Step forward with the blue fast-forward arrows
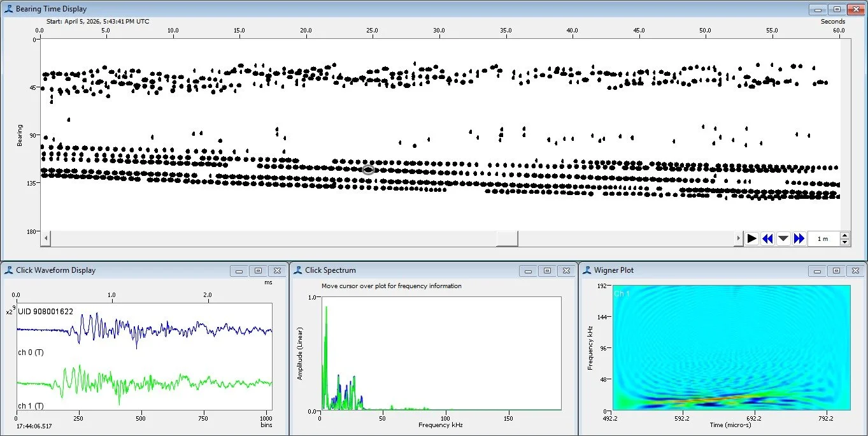 coord(799,238)
